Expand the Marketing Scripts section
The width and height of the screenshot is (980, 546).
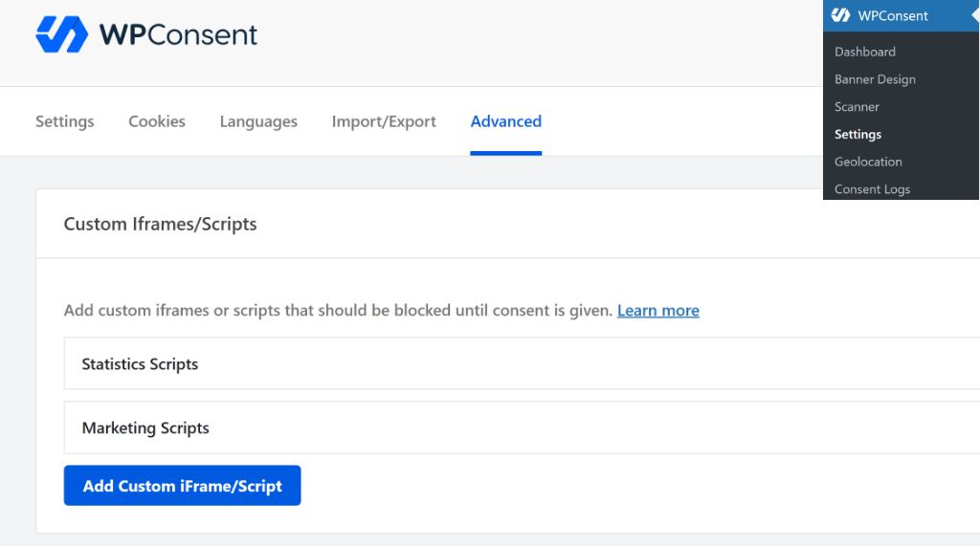(x=522, y=427)
